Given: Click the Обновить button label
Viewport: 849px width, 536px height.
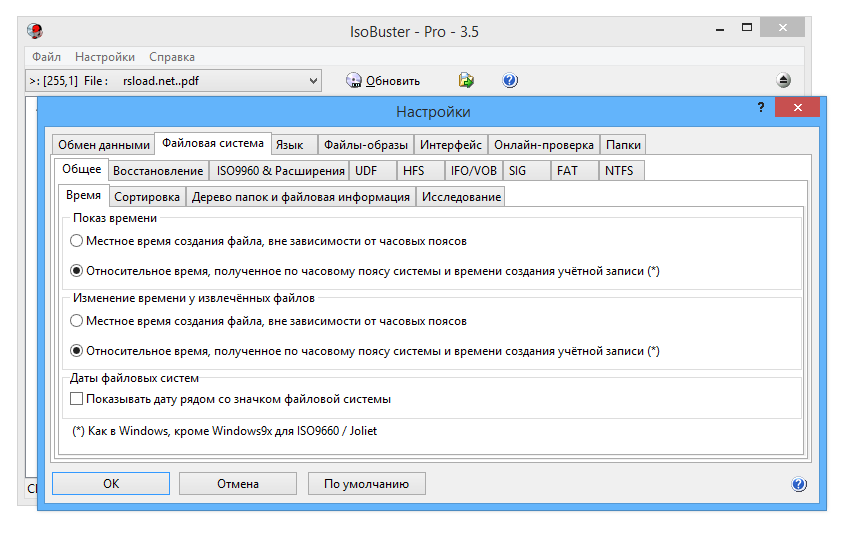Looking at the screenshot, I should tap(393, 81).
